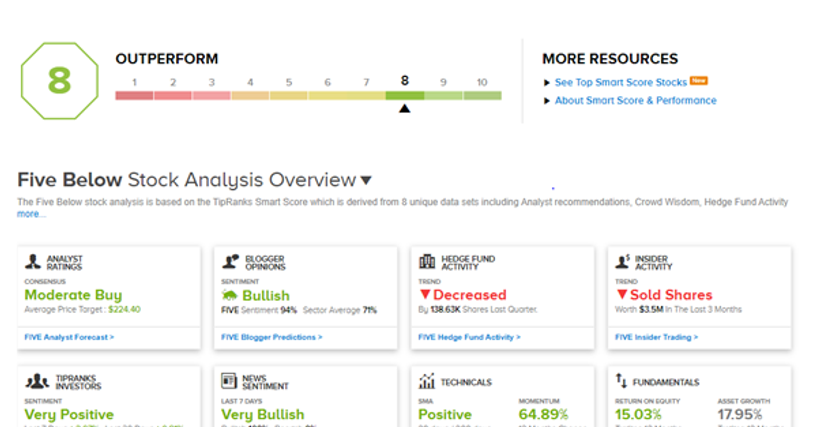The height and width of the screenshot is (427, 820).
Task: Click the OUTPERFORM heading
Action: tap(167, 59)
